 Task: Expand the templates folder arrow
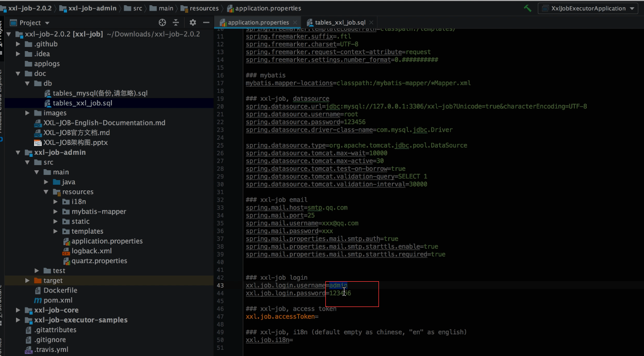(x=56, y=231)
